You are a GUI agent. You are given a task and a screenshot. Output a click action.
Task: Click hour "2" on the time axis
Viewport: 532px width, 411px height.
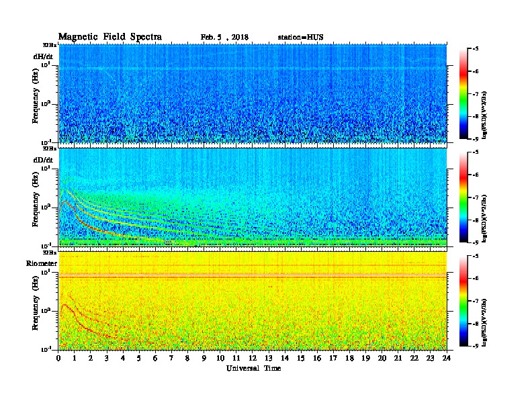91,359
